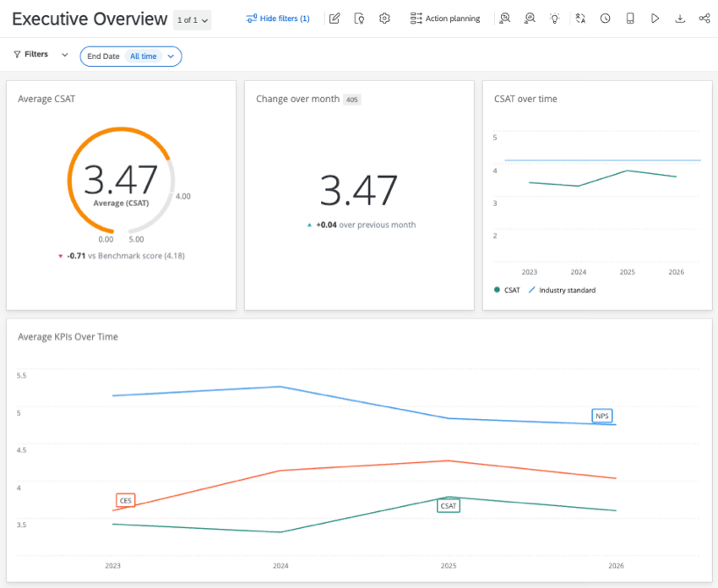
Task: Click the 4.00 gauge target label
Action: 183,197
